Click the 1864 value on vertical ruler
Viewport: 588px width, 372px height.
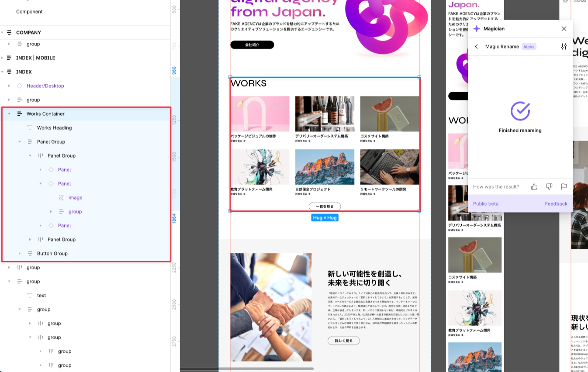174,218
